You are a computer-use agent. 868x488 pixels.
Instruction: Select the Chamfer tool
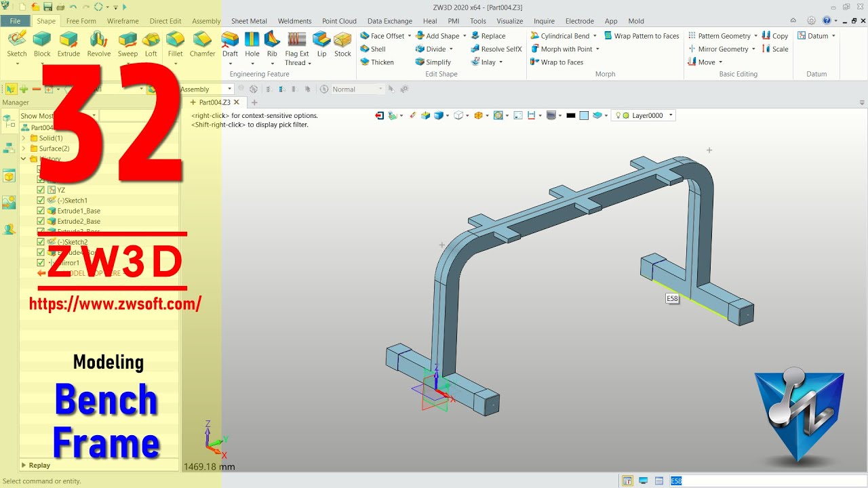coord(202,43)
